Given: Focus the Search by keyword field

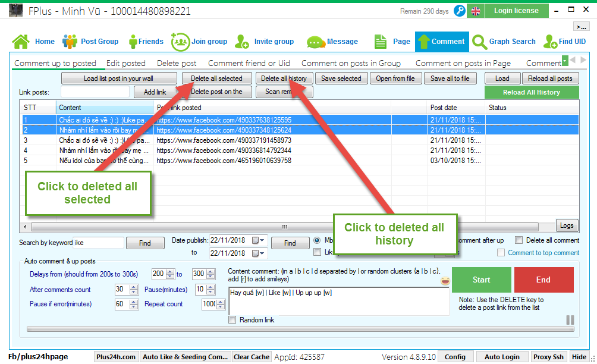Looking at the screenshot, I should pos(99,243).
